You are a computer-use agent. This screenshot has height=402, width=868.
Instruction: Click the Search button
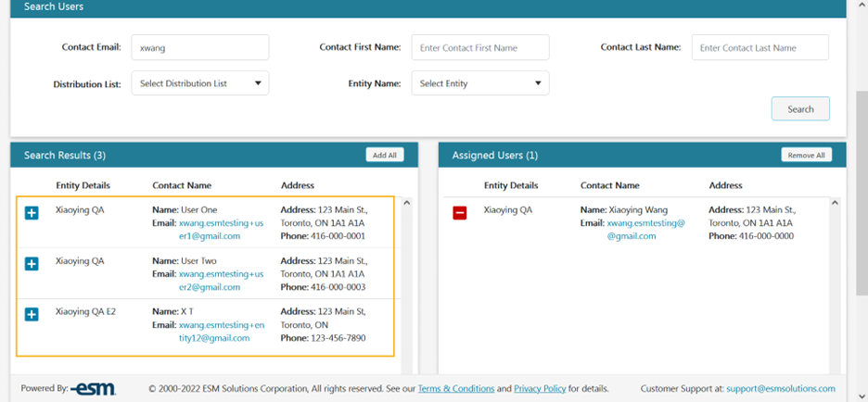[x=800, y=109]
